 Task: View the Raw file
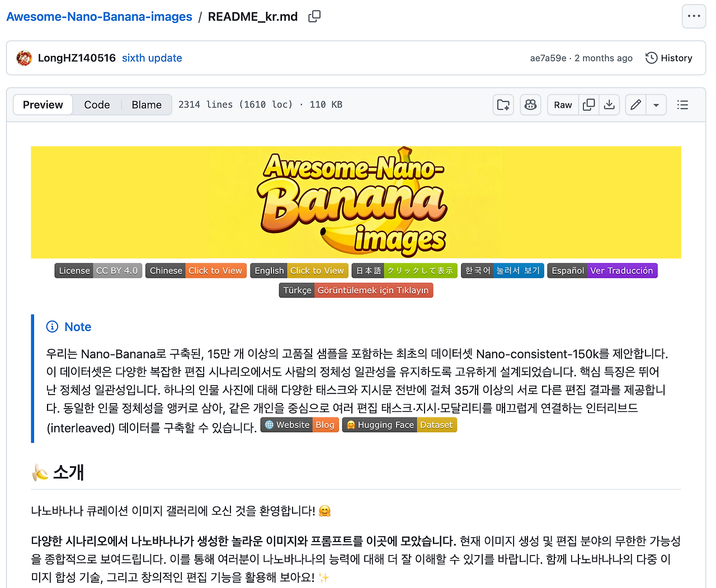click(563, 105)
